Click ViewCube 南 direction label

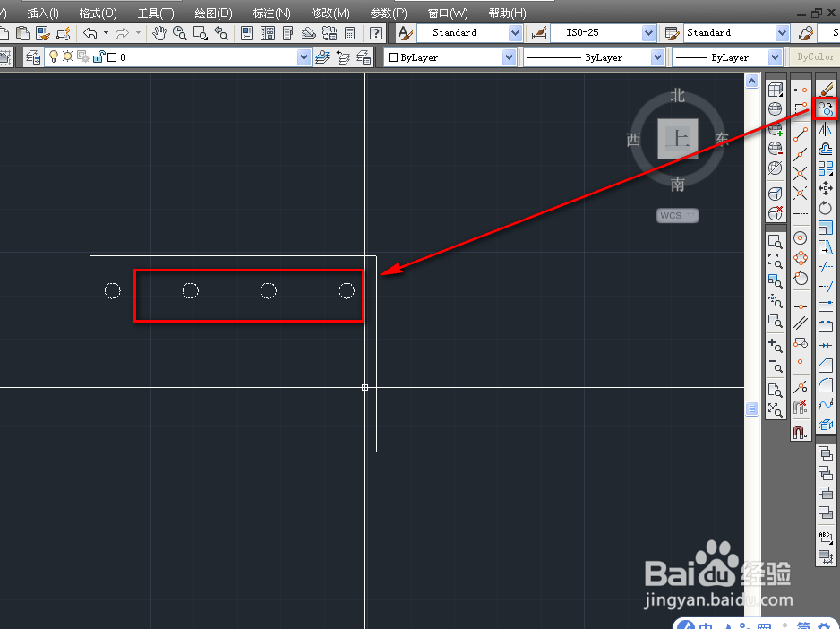point(678,185)
